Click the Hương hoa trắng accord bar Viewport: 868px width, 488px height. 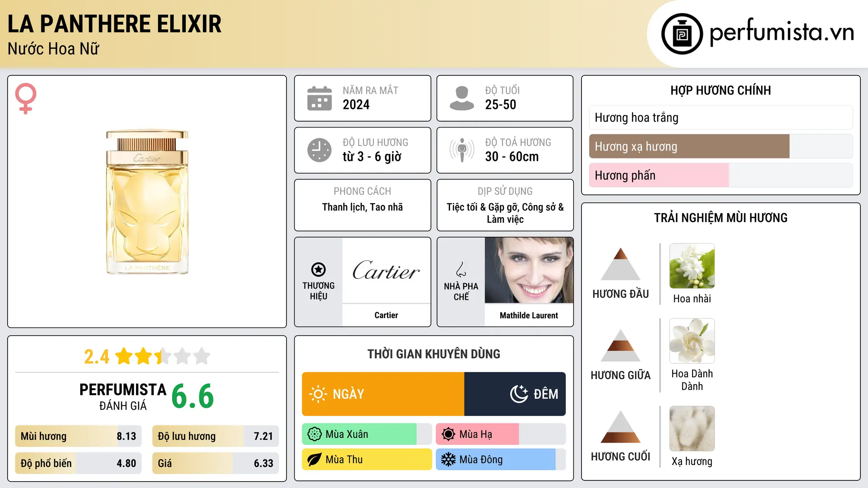[721, 117]
